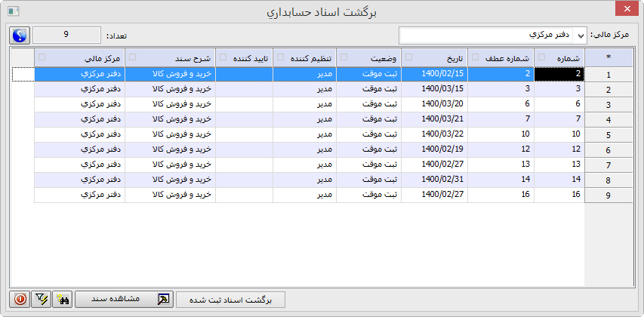Image resolution: width=644 pixels, height=317 pixels.
Task: Click the شماره cell with value 16
Action: [559, 195]
